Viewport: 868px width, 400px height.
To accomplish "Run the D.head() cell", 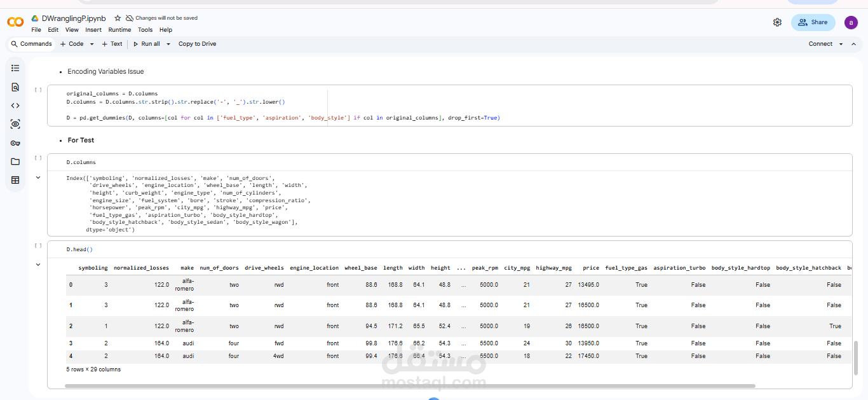I will (38, 245).
